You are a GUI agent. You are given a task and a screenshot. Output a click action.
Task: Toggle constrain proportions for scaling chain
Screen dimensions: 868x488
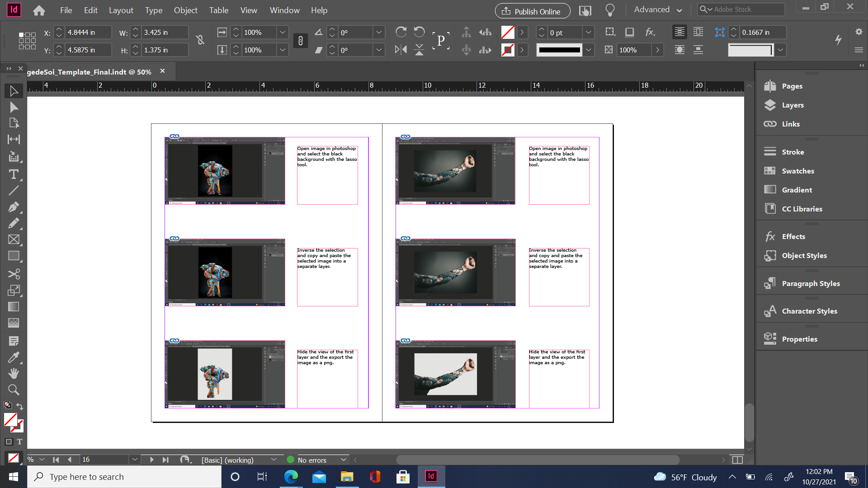301,41
